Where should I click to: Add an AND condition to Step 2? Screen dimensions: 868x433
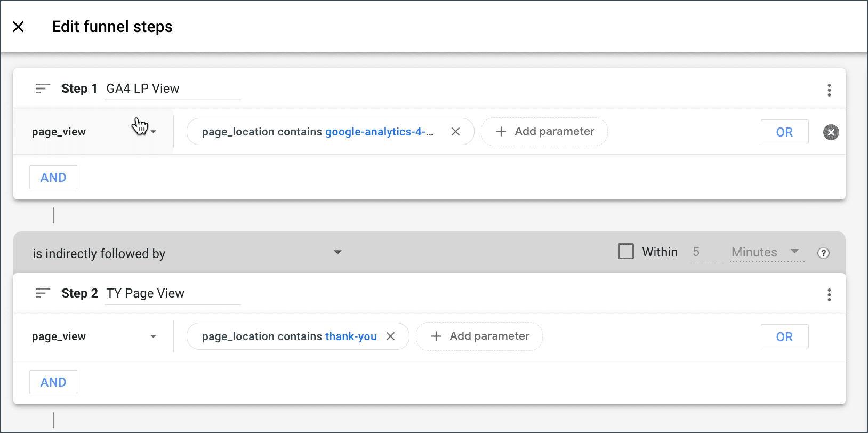tap(53, 382)
